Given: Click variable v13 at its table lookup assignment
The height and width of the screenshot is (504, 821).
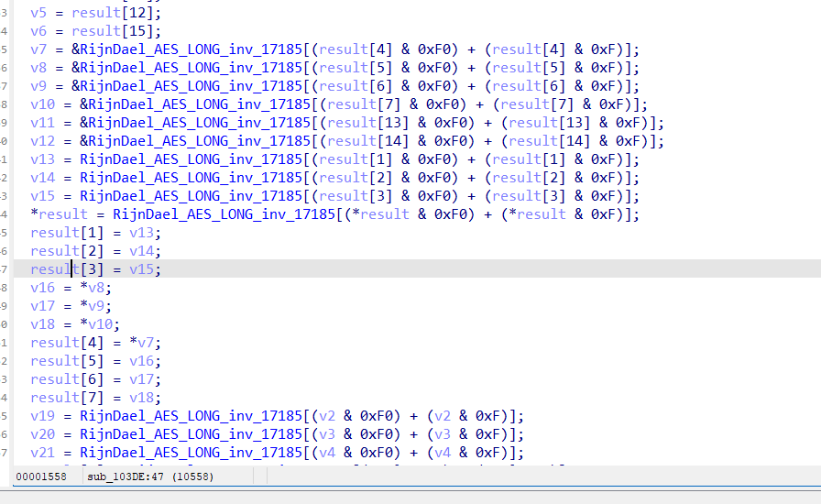Looking at the screenshot, I should coord(42,159).
